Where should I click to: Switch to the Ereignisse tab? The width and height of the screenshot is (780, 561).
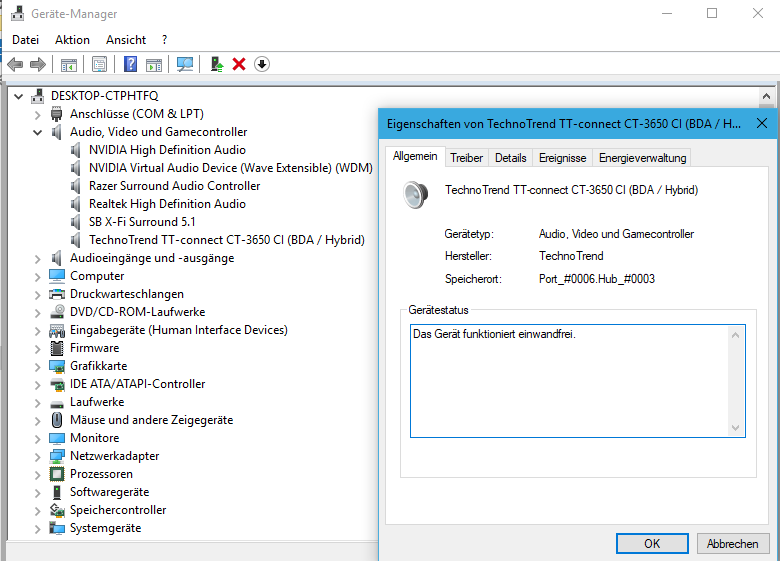[563, 158]
